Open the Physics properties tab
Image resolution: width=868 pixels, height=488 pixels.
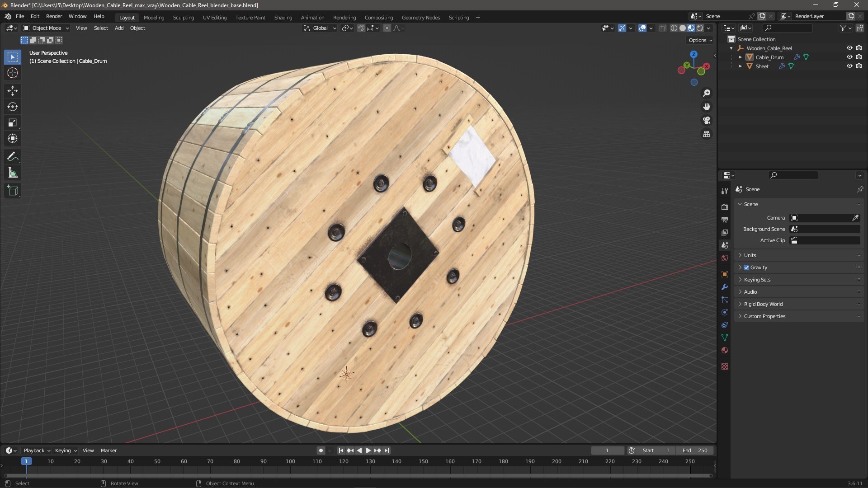point(725,312)
